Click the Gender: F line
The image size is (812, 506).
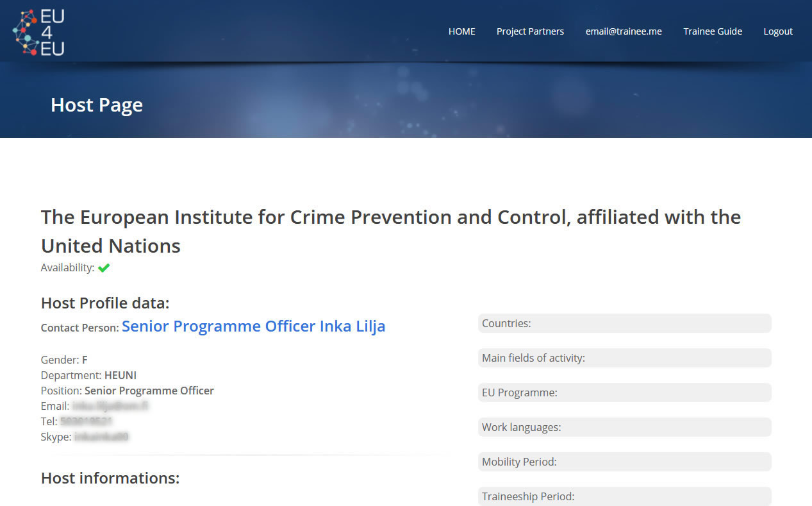(64, 360)
